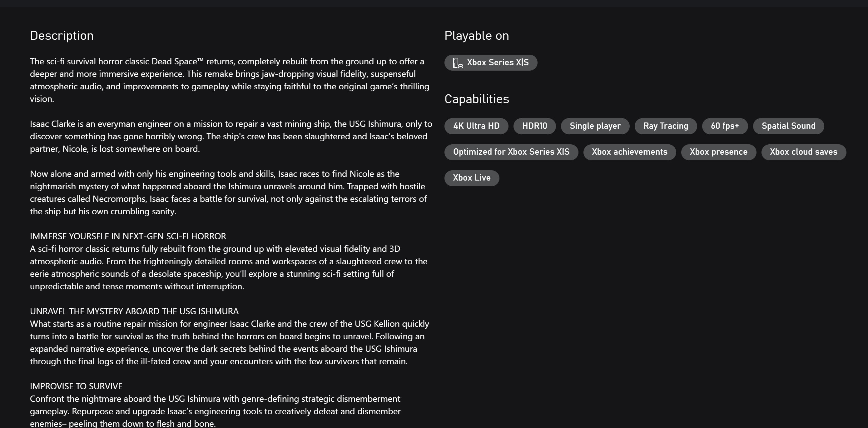Click the Playable on heading
The width and height of the screenshot is (868, 428).
click(x=476, y=36)
